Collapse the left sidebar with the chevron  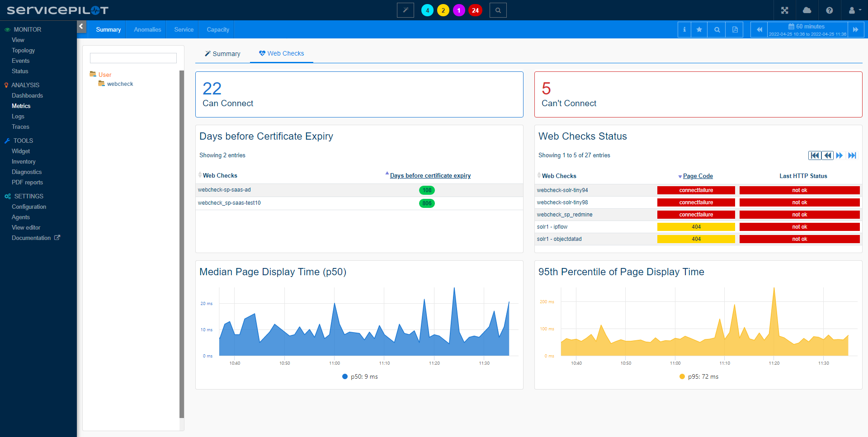click(x=81, y=27)
